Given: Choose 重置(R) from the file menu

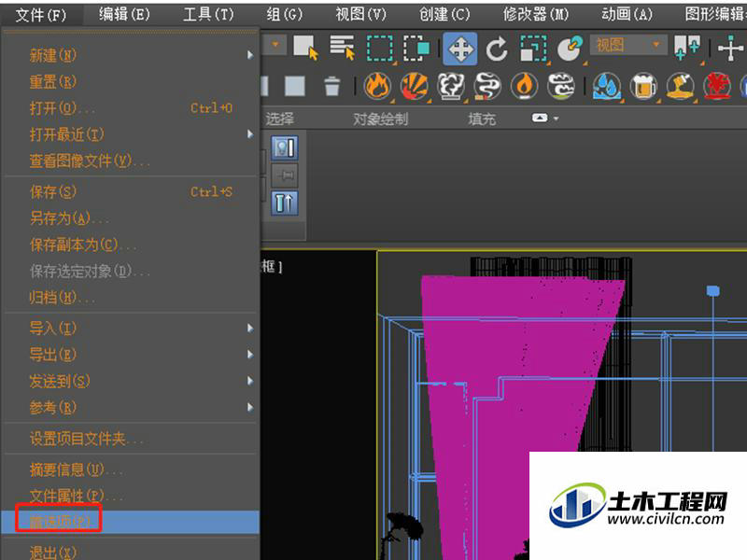Looking at the screenshot, I should click(130, 82).
